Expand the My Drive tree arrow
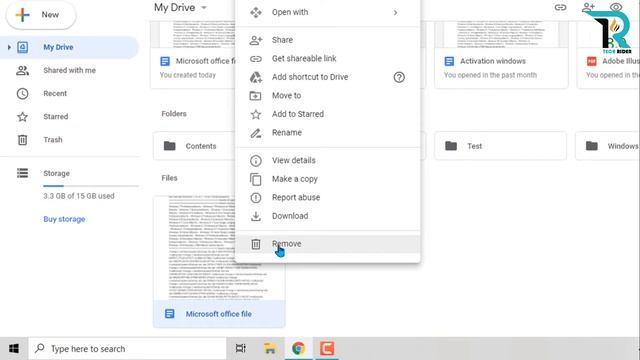This screenshot has width=640, height=360. [9, 47]
